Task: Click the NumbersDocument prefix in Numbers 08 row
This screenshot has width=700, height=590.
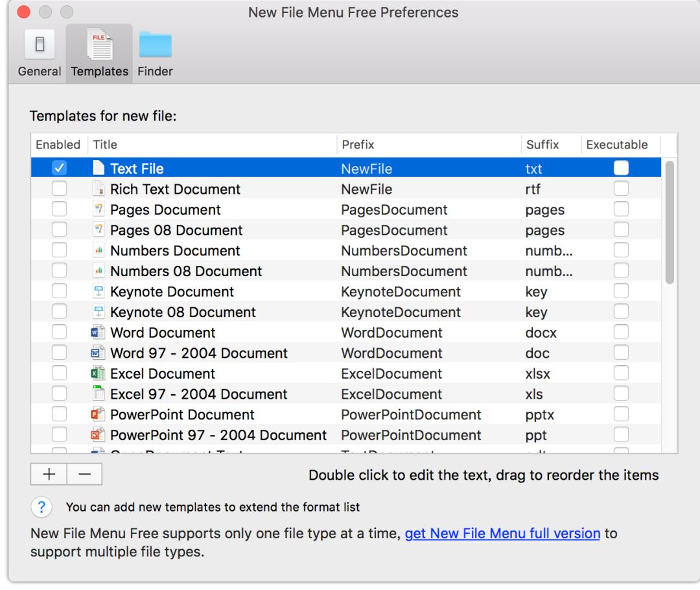Action: coord(404,271)
